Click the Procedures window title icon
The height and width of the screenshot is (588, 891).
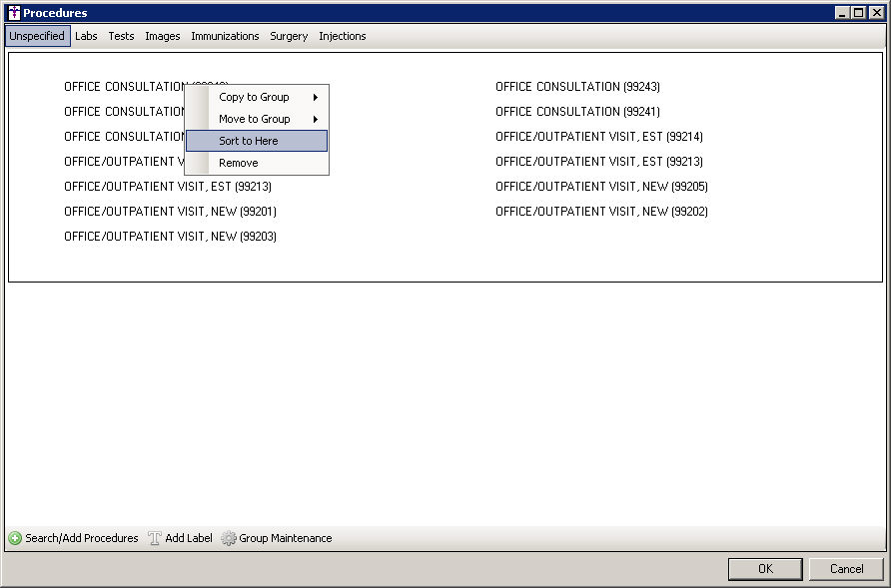[x=13, y=13]
